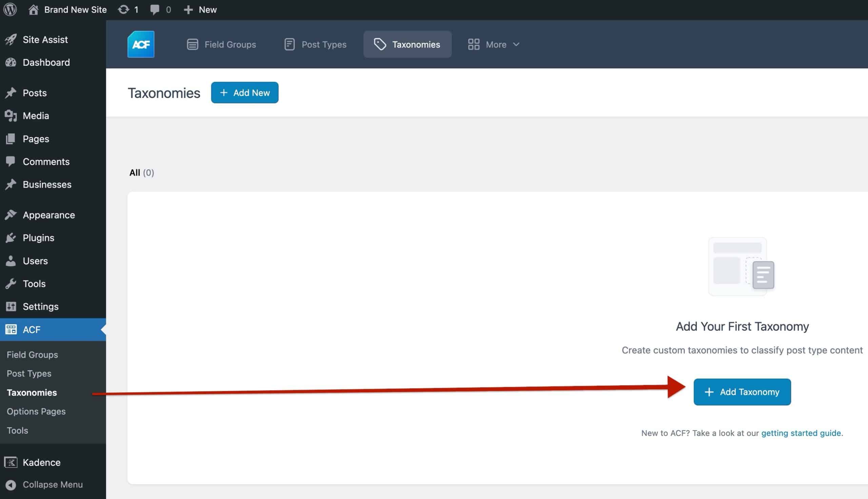Select the Taxonomies tab in ACF header

(x=408, y=45)
